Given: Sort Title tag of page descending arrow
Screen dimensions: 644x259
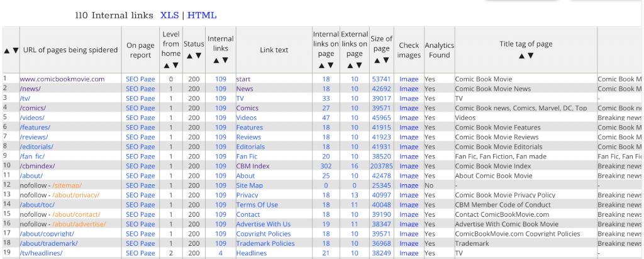Looking at the screenshot, I should (x=530, y=55).
